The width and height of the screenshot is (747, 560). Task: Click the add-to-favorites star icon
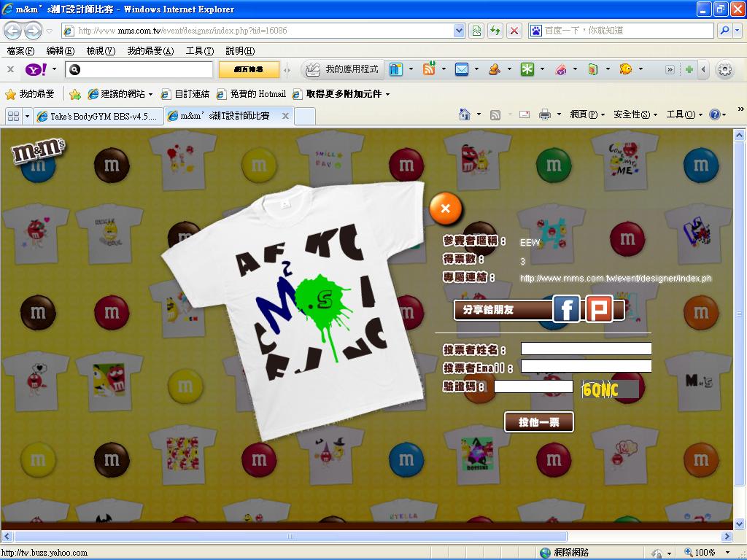(75, 94)
